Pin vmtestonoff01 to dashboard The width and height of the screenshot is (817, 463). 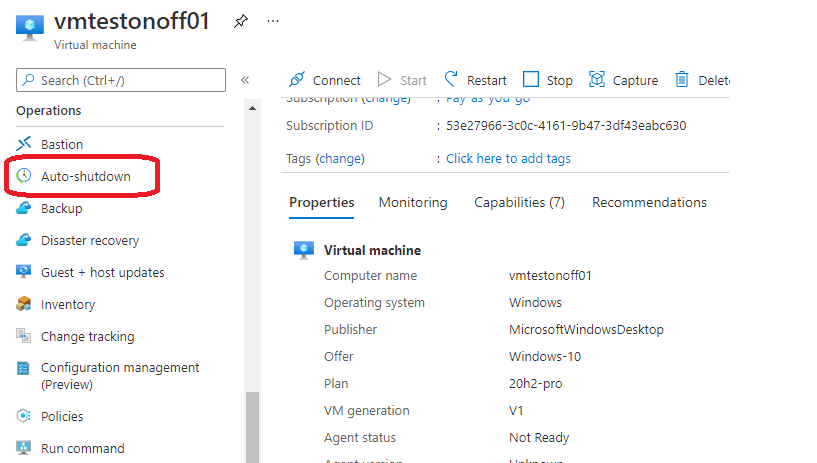[x=240, y=22]
